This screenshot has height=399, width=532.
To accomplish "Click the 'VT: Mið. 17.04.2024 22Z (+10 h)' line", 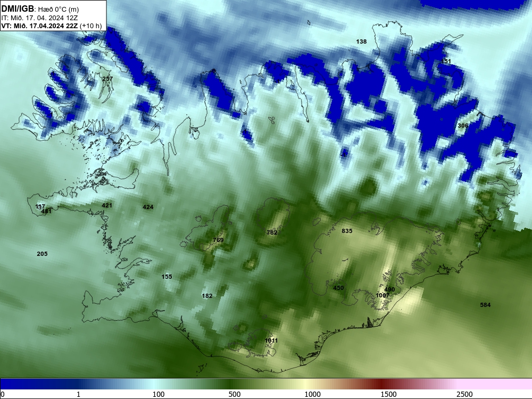I will 51,26.
